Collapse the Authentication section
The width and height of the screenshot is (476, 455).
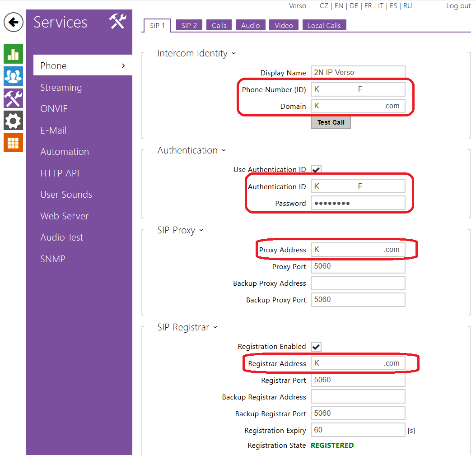pos(224,150)
